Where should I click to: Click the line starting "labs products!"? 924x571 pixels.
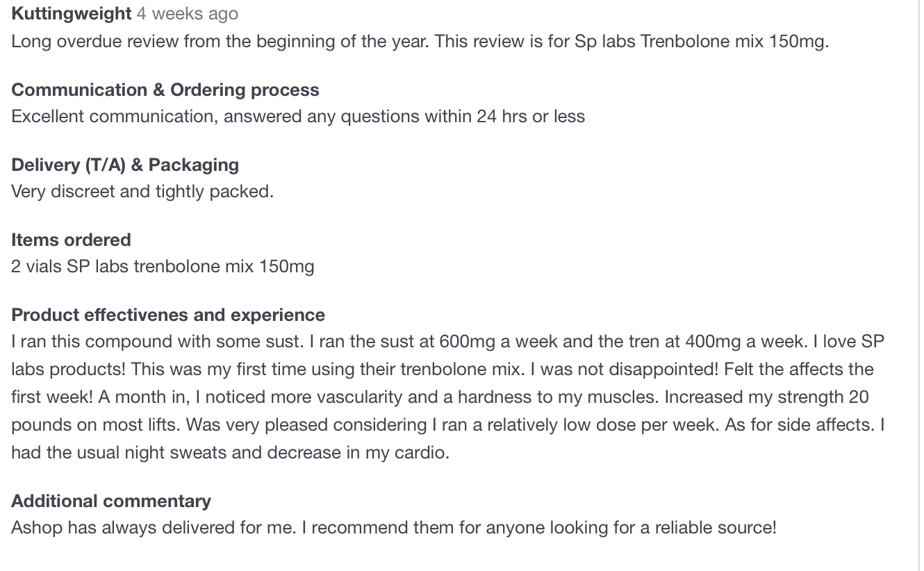[442, 369]
